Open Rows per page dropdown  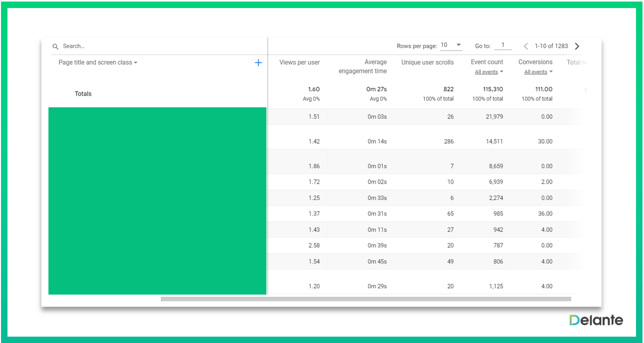[x=451, y=45]
